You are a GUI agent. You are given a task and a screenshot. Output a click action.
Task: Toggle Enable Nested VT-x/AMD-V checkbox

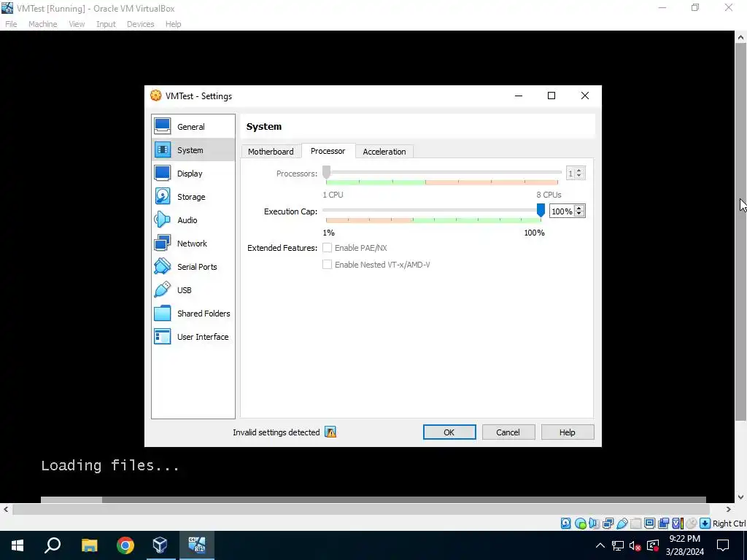point(328,264)
